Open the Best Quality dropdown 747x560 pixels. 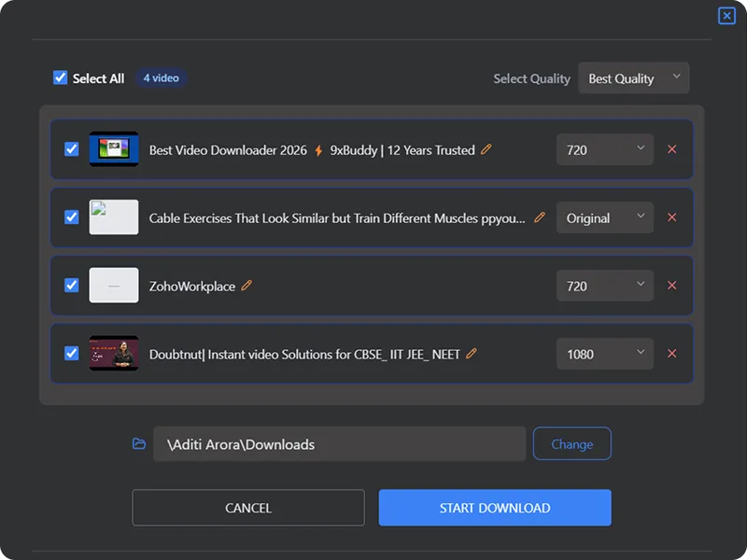[x=633, y=78]
